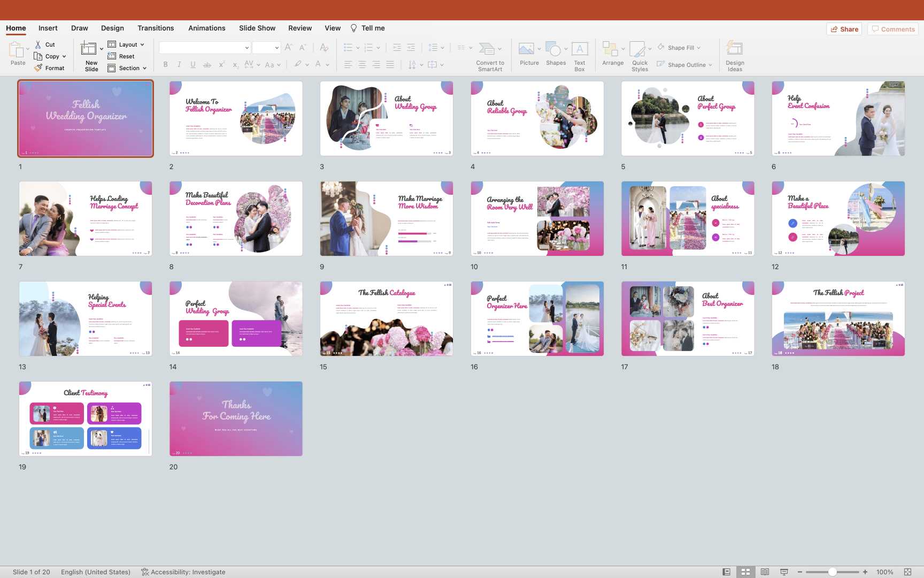Open the Comments pane button
924x578 pixels.
click(x=893, y=29)
